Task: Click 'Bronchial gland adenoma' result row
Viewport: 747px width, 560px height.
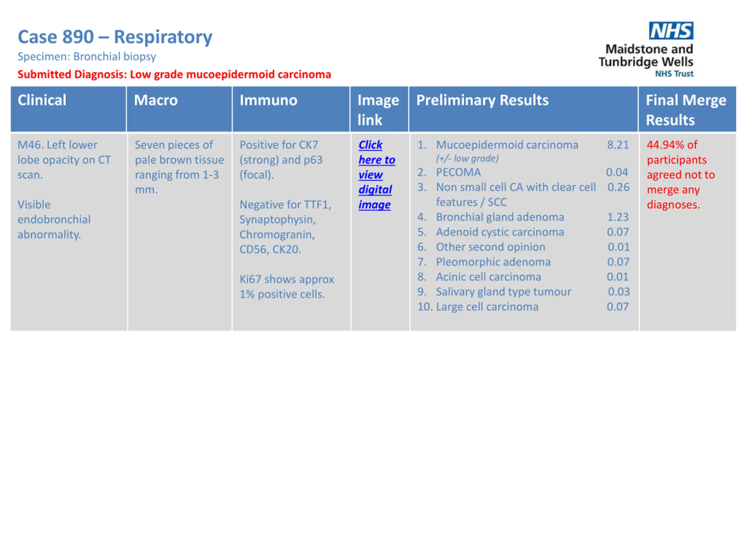Action: [x=523, y=217]
